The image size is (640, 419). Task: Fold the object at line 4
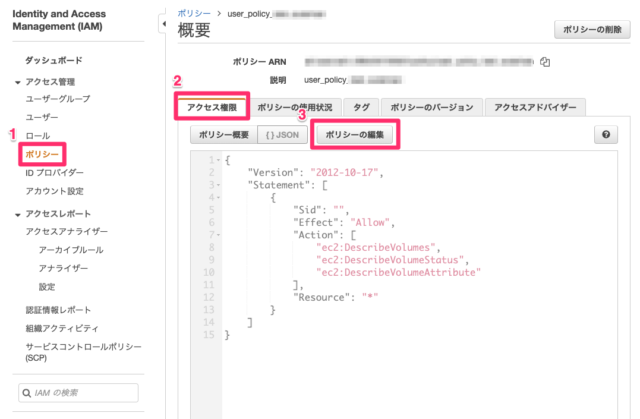pos(218,197)
